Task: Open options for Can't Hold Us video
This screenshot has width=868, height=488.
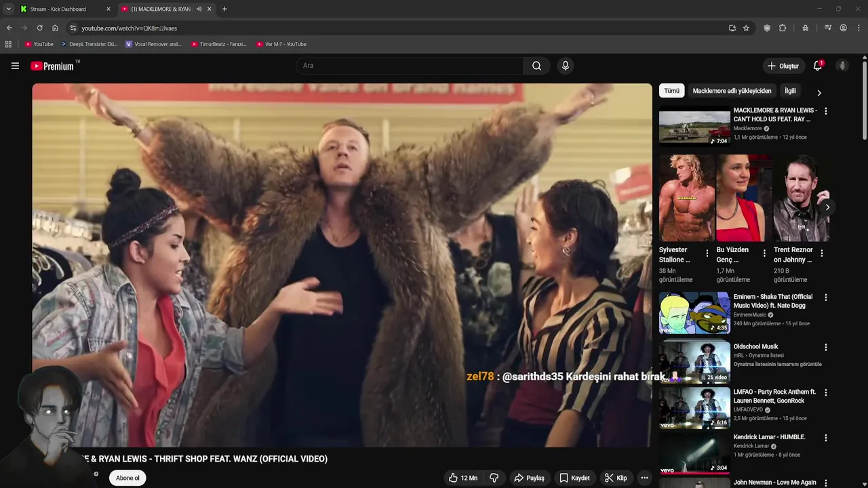Action: 825,110
